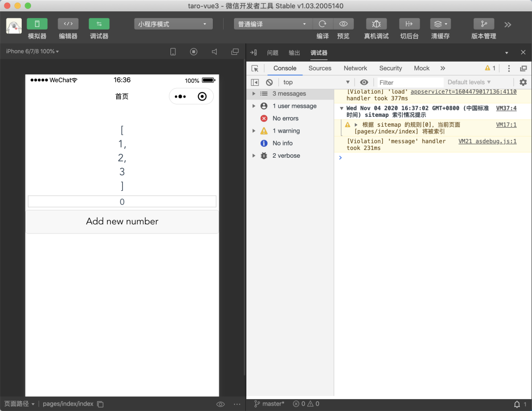Click the Add new number button
Viewport: 532px width, 411px height.
point(122,221)
